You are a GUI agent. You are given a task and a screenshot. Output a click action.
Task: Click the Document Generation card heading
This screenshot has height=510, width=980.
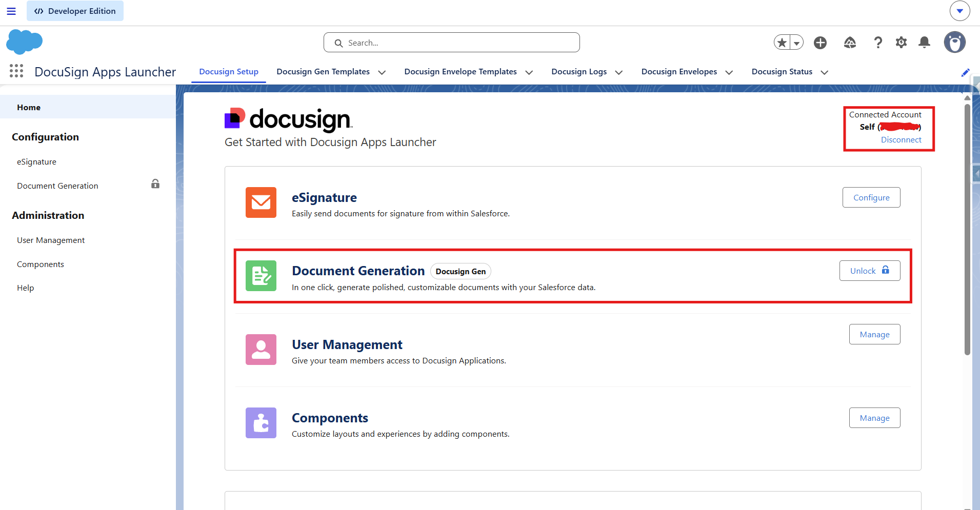[358, 271]
